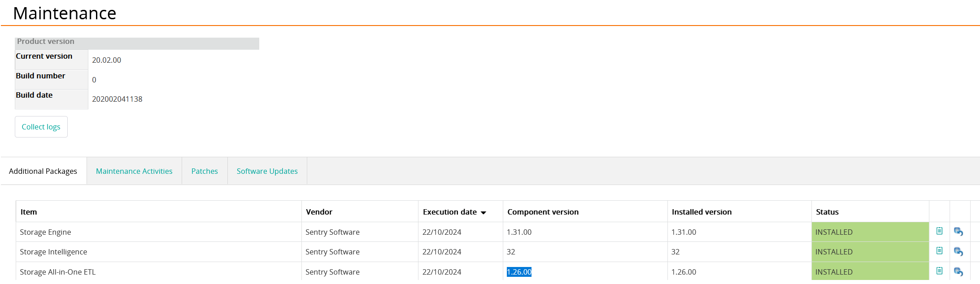Viewport: 980px width, 284px height.
Task: Click Sentry Software vendor in Storage Engine row
Action: coord(332,232)
